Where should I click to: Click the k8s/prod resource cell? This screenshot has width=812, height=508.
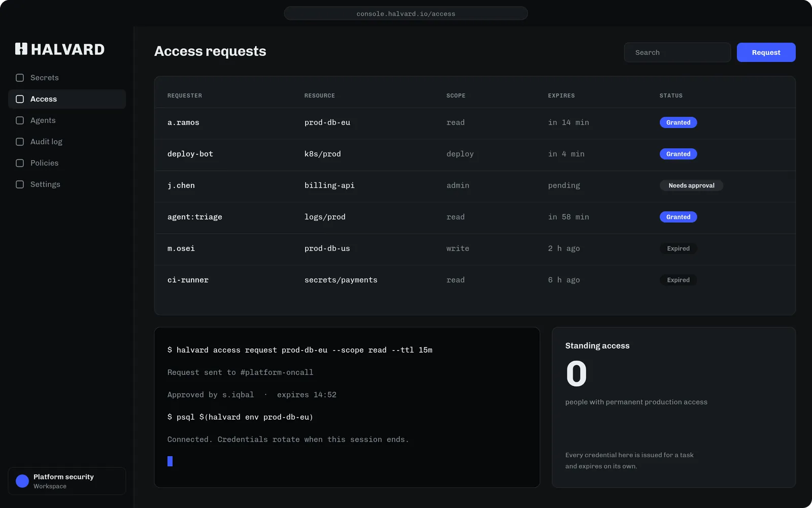(x=323, y=154)
